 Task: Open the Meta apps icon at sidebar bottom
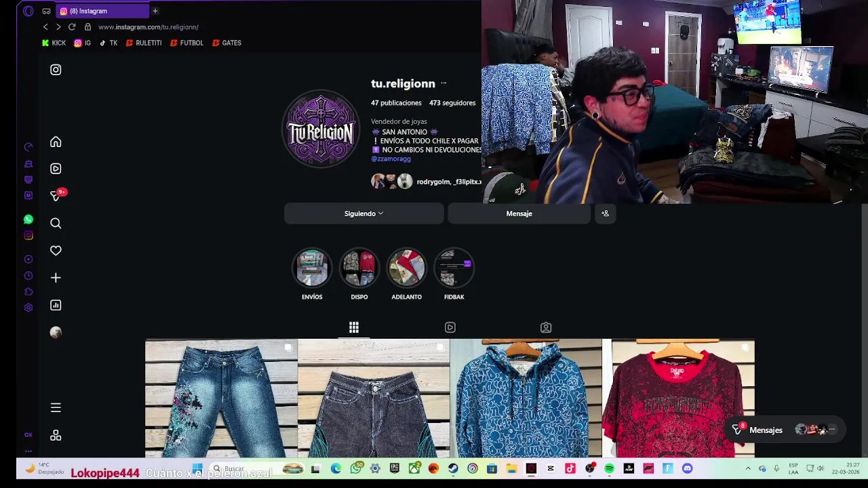click(56, 435)
